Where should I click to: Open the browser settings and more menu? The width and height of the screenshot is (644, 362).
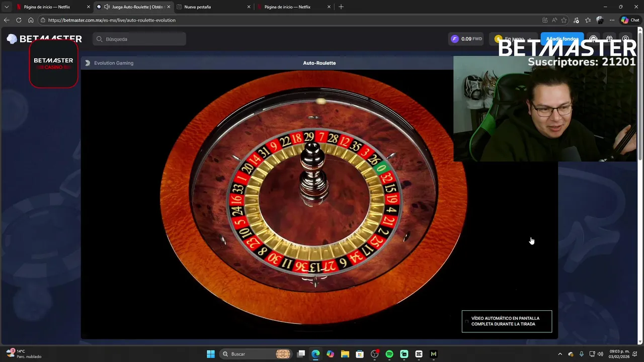coord(612,20)
